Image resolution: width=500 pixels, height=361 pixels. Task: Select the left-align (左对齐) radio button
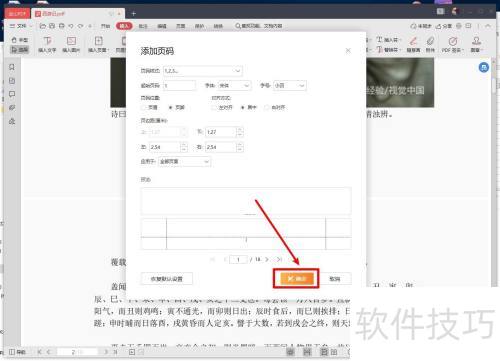(x=214, y=107)
